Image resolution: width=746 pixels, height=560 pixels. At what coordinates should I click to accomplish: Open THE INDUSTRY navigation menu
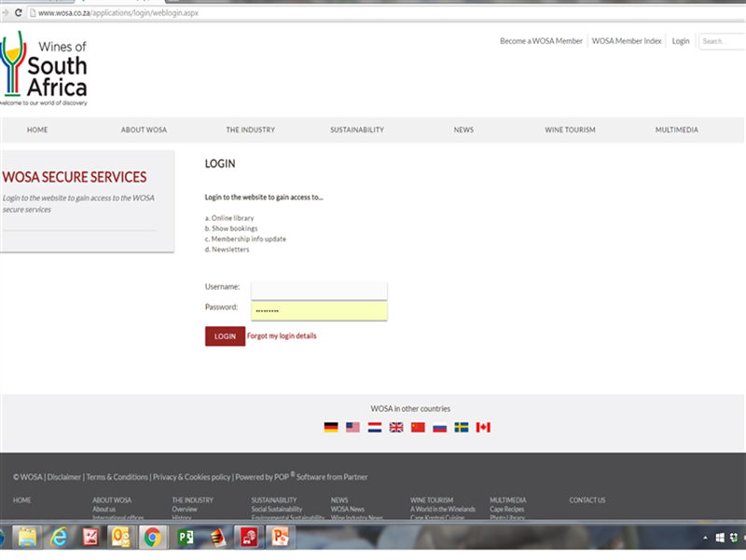[250, 130]
